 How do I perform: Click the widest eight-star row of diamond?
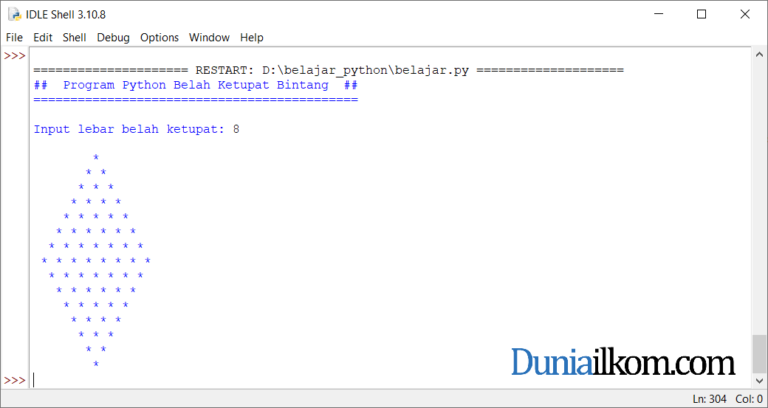(x=96, y=261)
